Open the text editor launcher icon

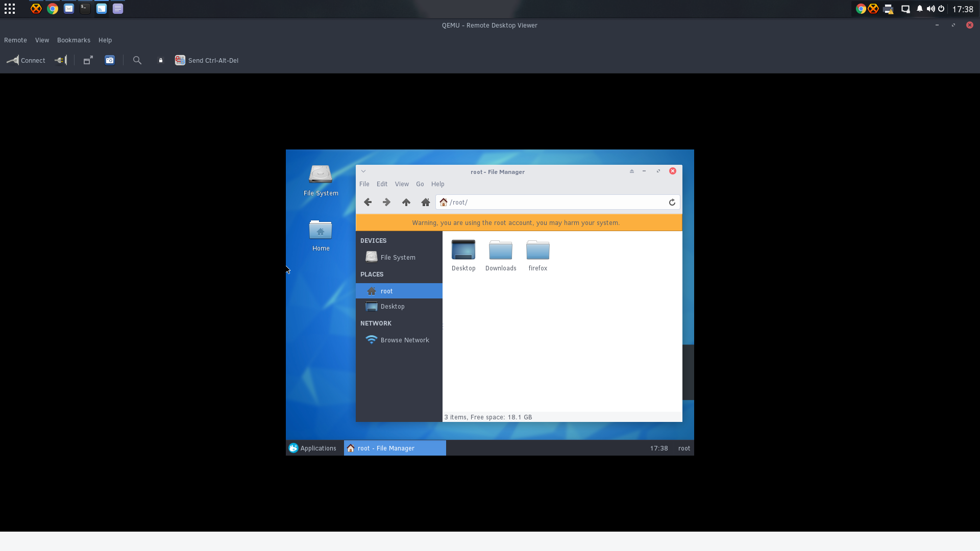click(x=118, y=9)
